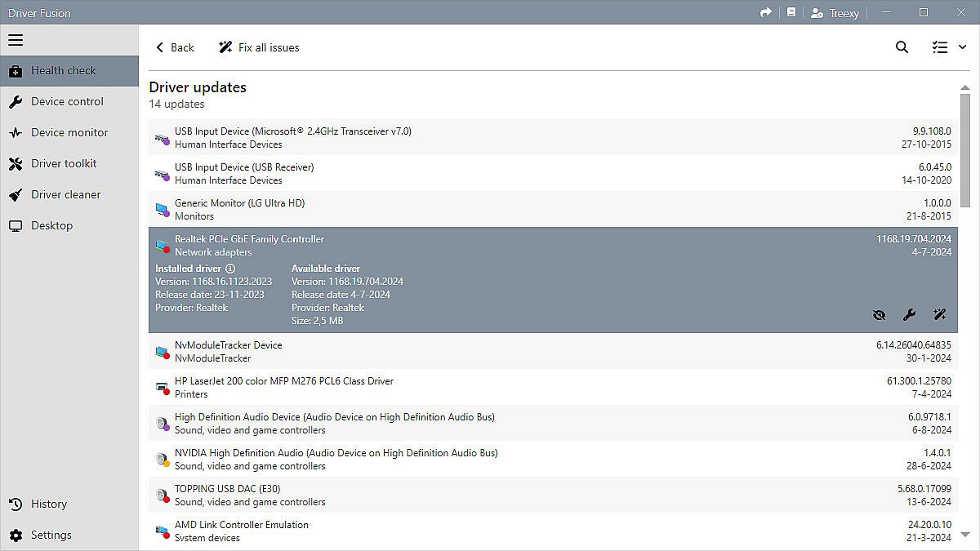
Task: Open the Treexy account settings
Action: click(x=835, y=12)
